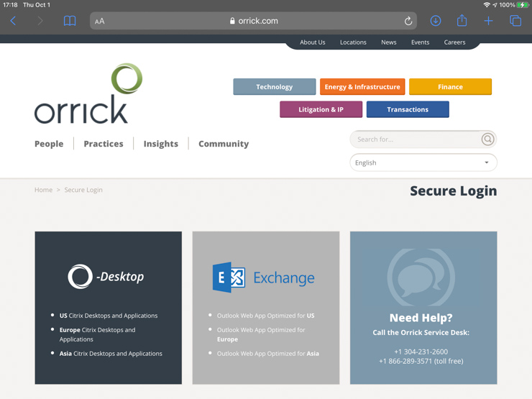Open US Citrix Desktops and Applications
Screen dimensions: 532x399
pos(109,316)
